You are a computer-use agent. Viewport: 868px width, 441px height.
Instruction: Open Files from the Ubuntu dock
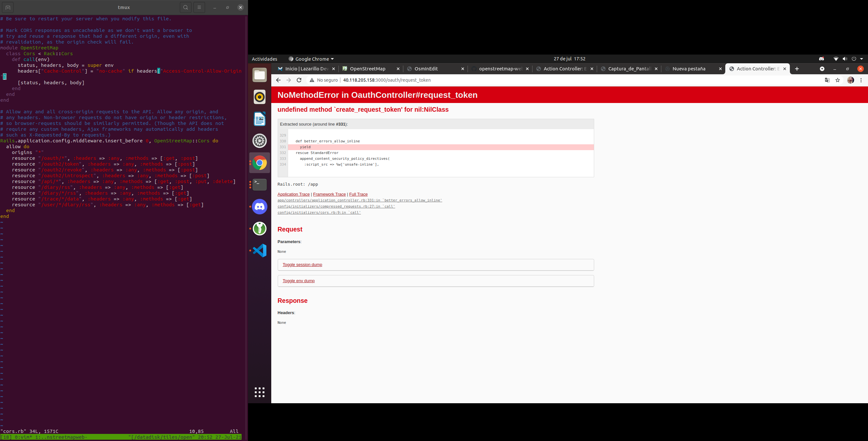click(259, 75)
